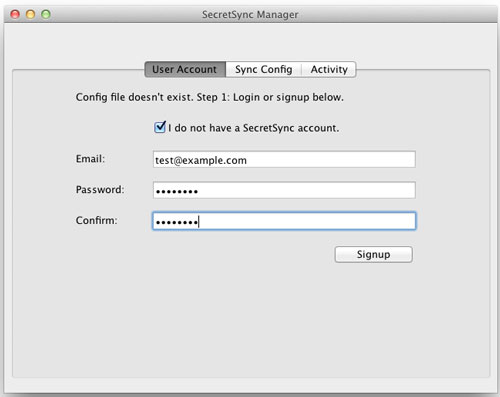Click the SecretSync Manager title bar
This screenshot has width=500, height=397.
pos(250,14)
